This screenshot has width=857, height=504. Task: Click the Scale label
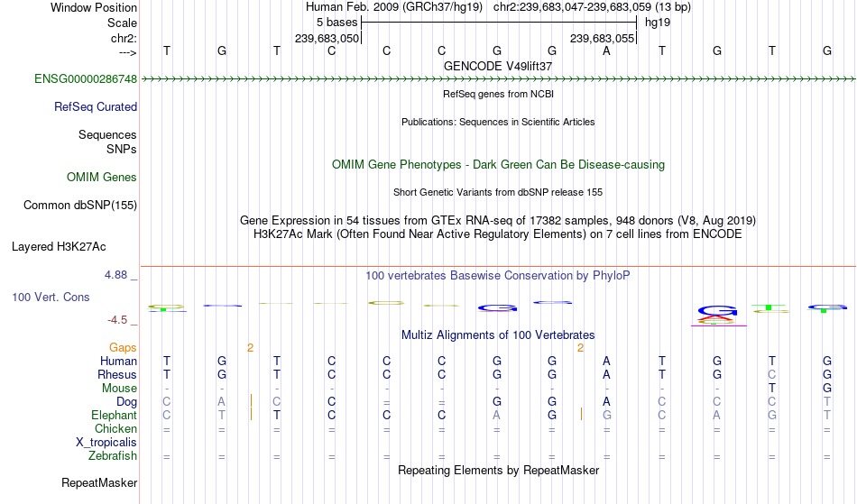tap(123, 23)
